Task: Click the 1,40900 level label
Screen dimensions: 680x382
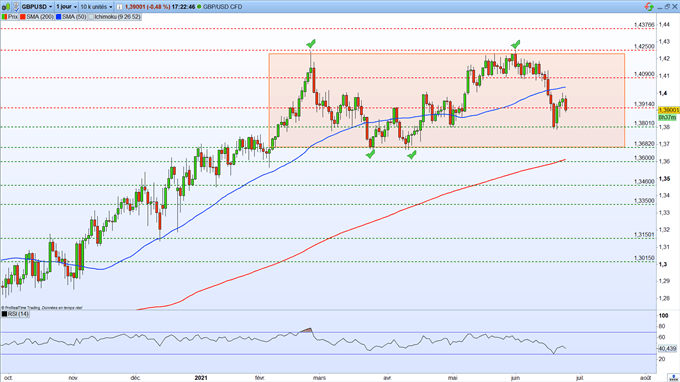Action: (x=644, y=74)
